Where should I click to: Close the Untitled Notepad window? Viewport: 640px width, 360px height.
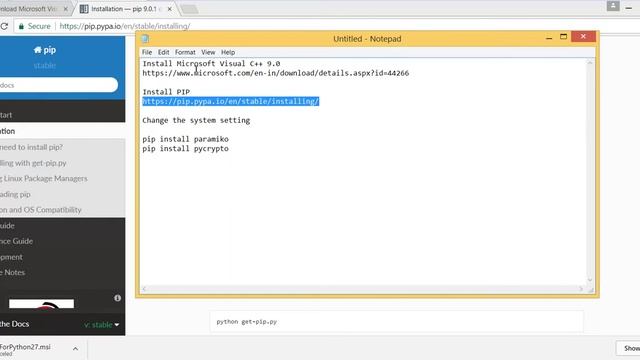(x=583, y=37)
